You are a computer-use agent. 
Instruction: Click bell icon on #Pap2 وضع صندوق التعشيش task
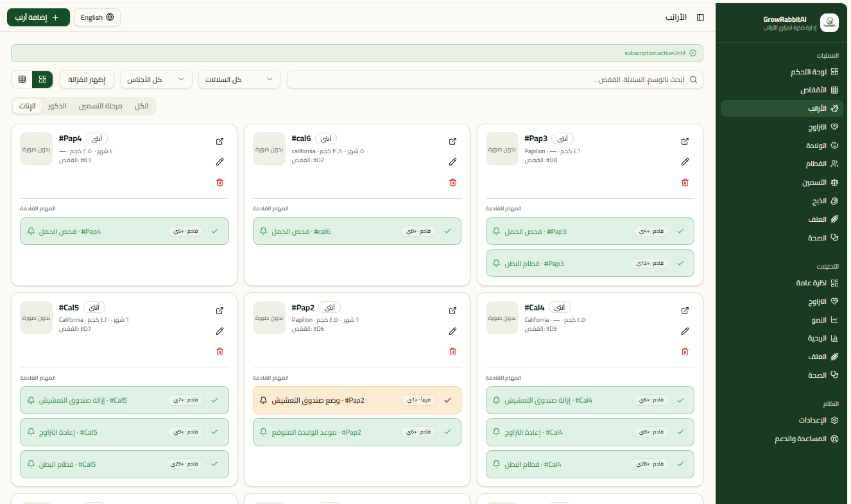[263, 400]
